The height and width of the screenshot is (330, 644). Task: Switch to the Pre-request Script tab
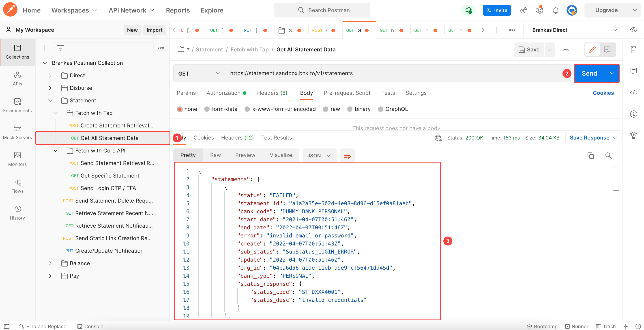[x=347, y=93]
